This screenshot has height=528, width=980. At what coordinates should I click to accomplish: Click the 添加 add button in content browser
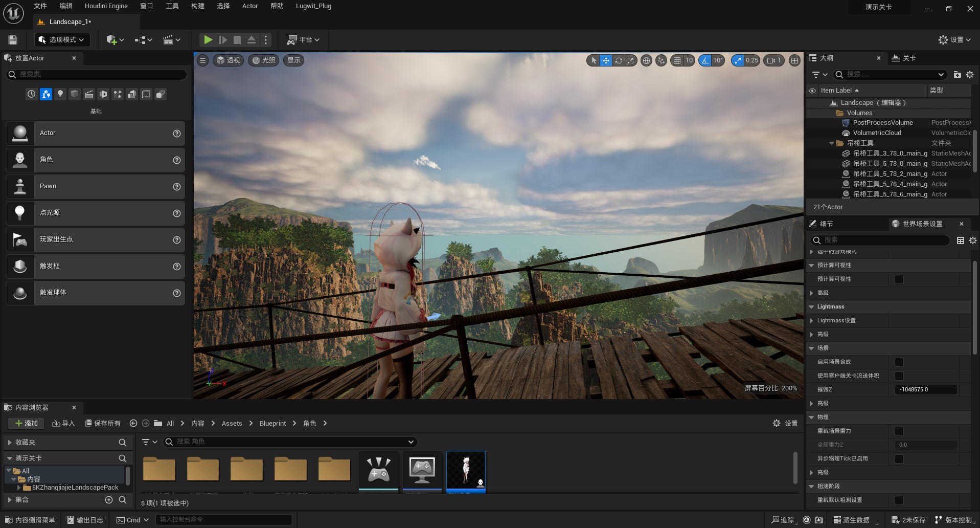click(x=27, y=424)
